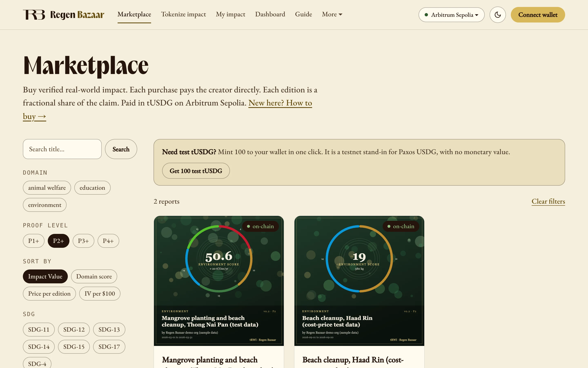Screen dimensions: 588x368
Task: Filter by SDG-17 chip
Action: (x=109, y=347)
